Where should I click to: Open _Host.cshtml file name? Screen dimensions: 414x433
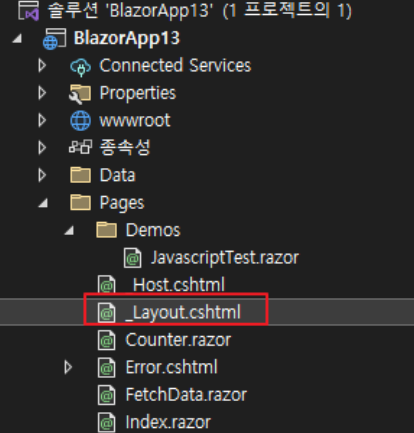pos(175,285)
